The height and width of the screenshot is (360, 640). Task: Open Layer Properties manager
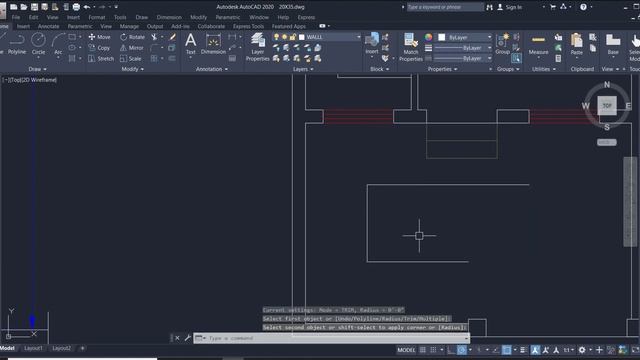click(258, 47)
